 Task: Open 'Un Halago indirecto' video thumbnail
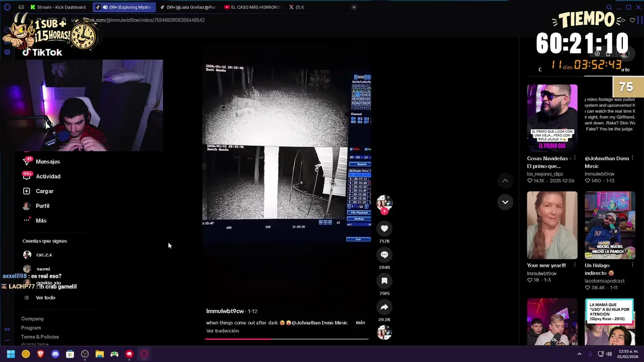point(610,225)
